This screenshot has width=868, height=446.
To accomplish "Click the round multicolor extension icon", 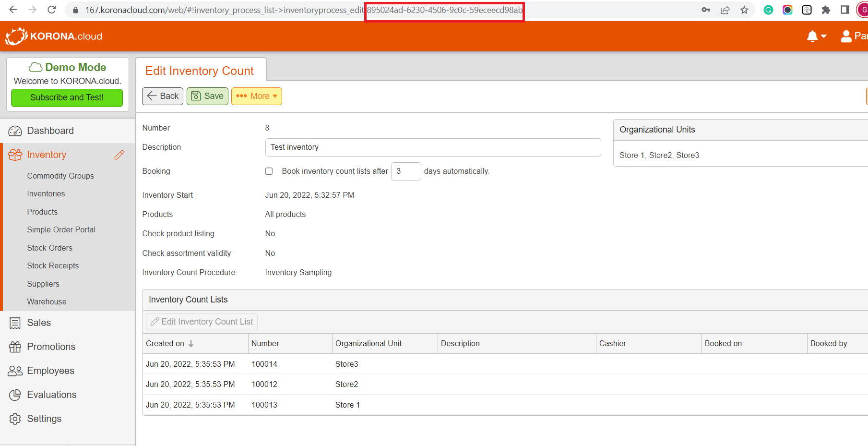I will point(787,10).
